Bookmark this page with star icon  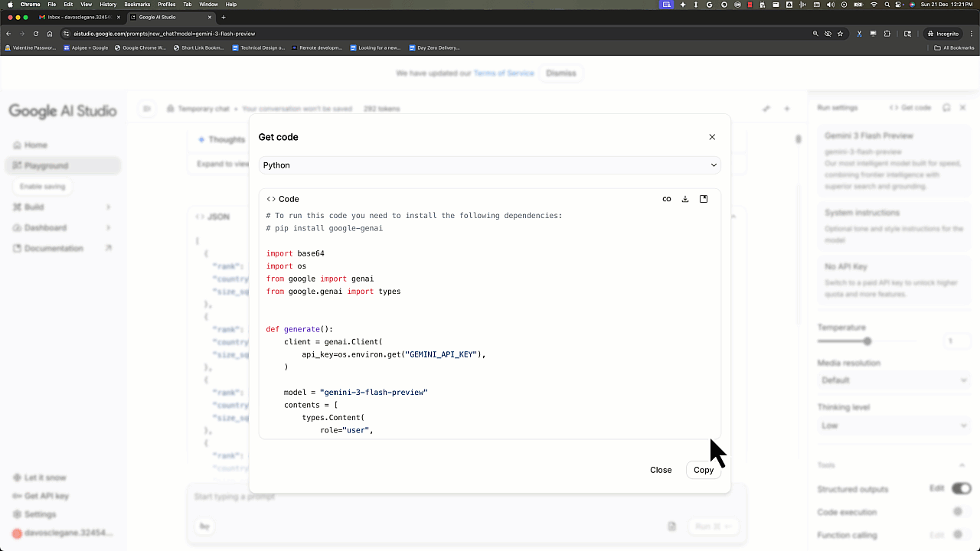point(840,34)
